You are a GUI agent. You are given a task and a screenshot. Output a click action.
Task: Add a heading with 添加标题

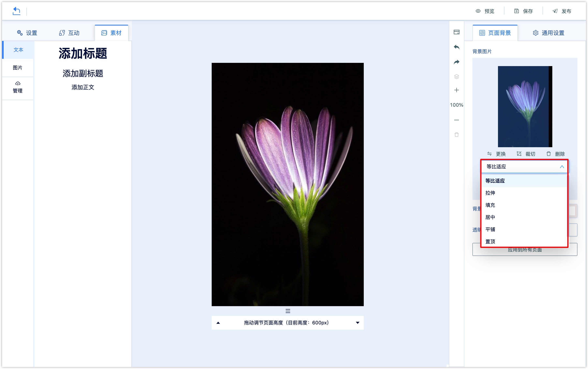point(83,53)
